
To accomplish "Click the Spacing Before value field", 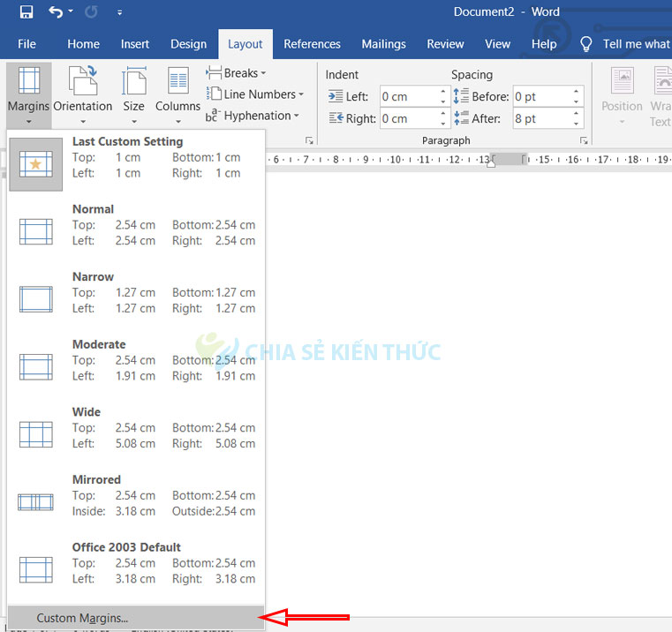I will 542,96.
